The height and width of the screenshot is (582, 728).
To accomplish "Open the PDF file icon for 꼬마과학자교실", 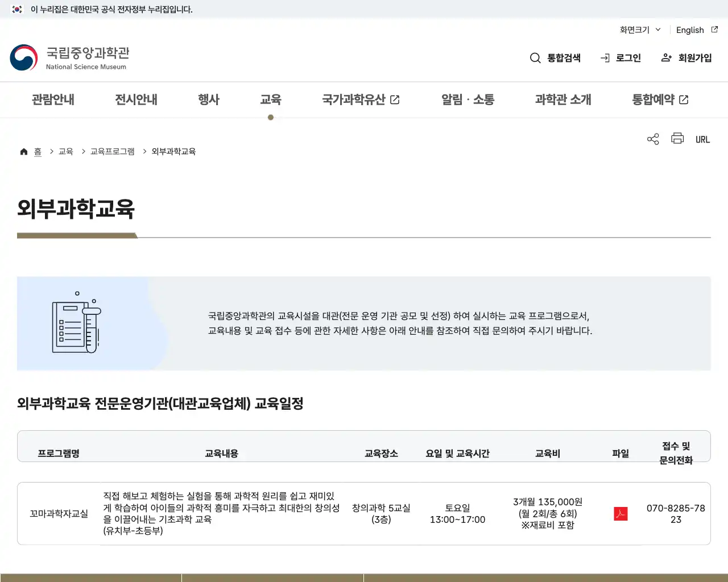I will pyautogui.click(x=621, y=513).
